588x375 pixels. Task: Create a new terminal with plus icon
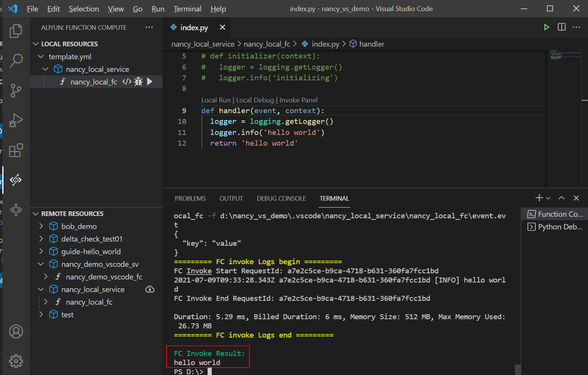[539, 198]
